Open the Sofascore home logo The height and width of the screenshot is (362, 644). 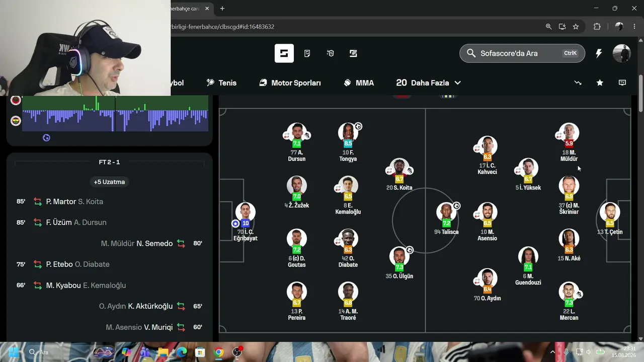[x=284, y=53]
